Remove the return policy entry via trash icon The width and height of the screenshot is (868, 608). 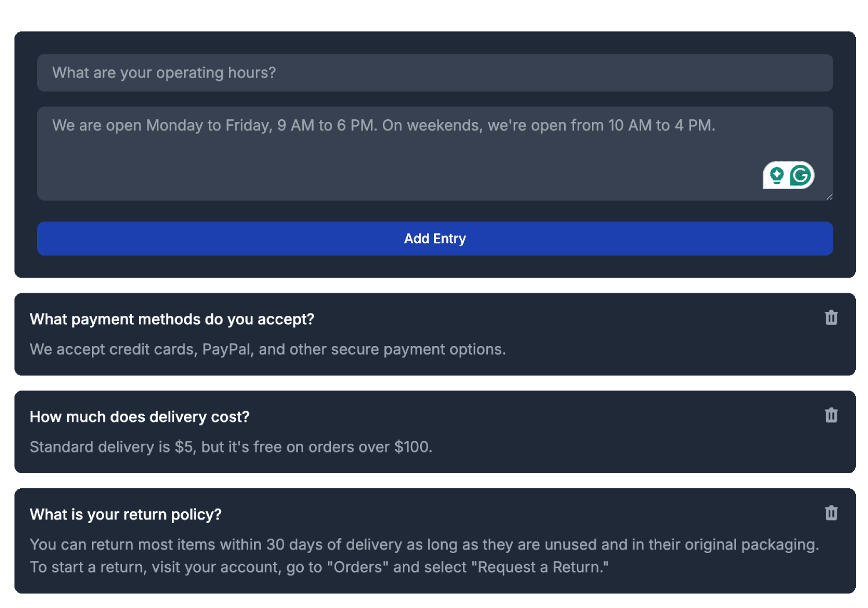(831, 513)
